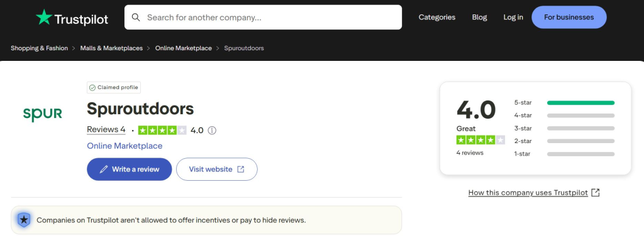The image size is (644, 236).
Task: Click the Reviews 4 link
Action: (x=106, y=130)
